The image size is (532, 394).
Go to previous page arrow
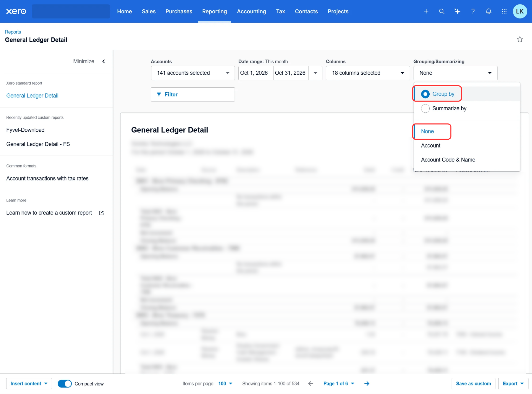pos(311,384)
